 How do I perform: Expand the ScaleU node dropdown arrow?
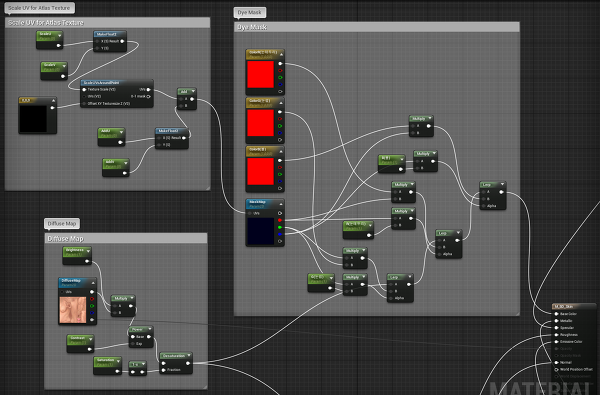pos(59,36)
